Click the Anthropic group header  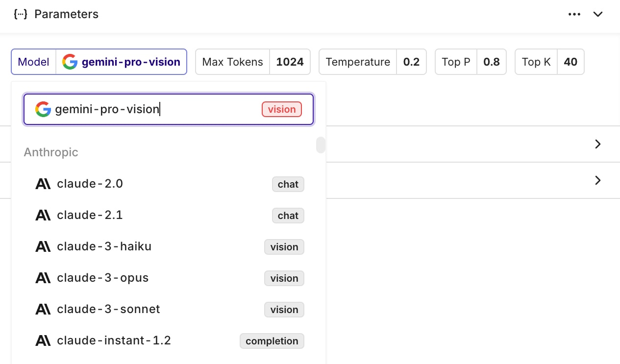click(x=51, y=152)
